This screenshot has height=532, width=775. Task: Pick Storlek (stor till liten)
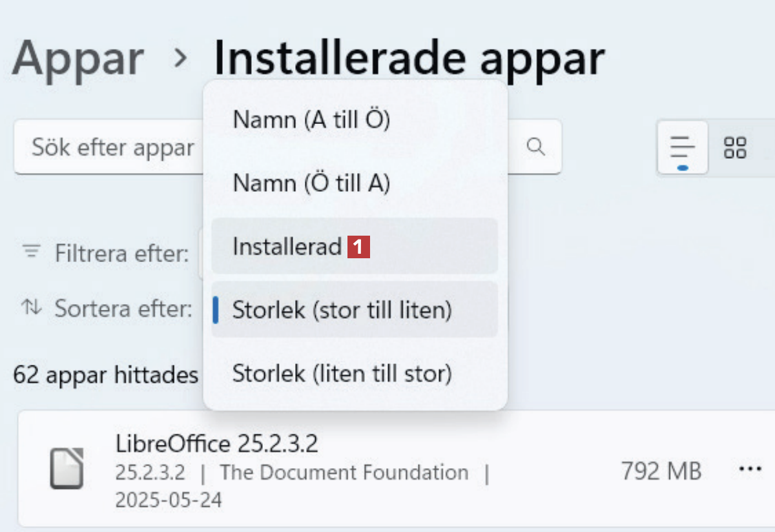[x=342, y=310]
